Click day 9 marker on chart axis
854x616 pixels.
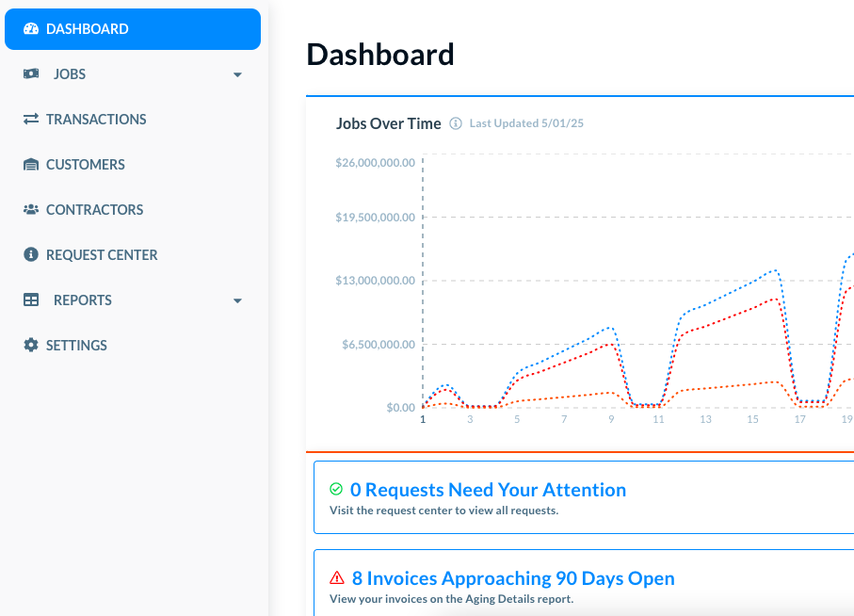611,419
